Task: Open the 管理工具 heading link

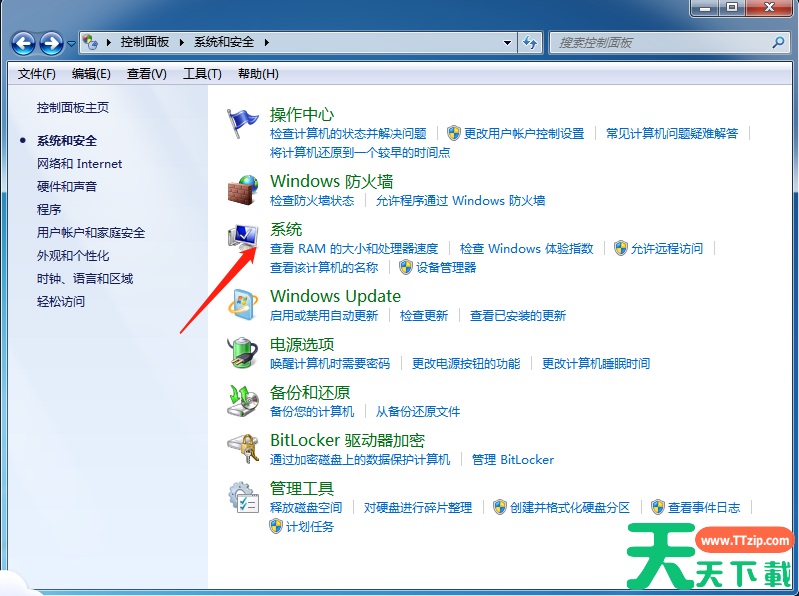Action: coord(302,489)
